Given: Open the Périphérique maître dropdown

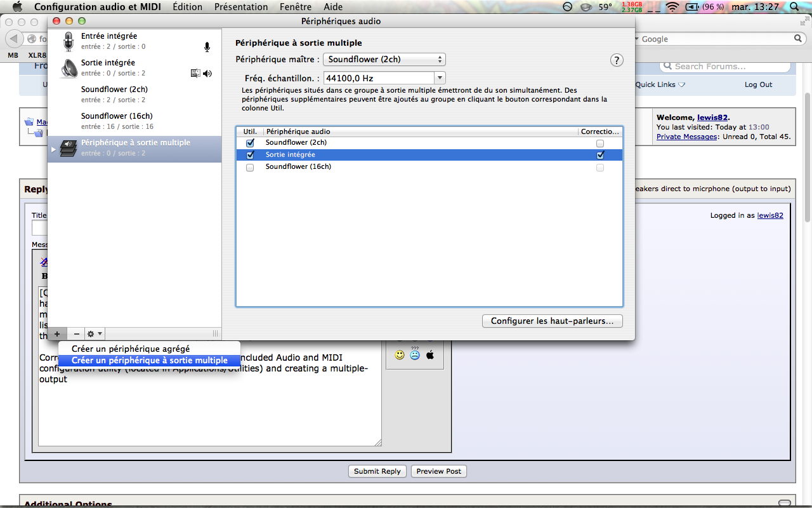Looking at the screenshot, I should (384, 60).
